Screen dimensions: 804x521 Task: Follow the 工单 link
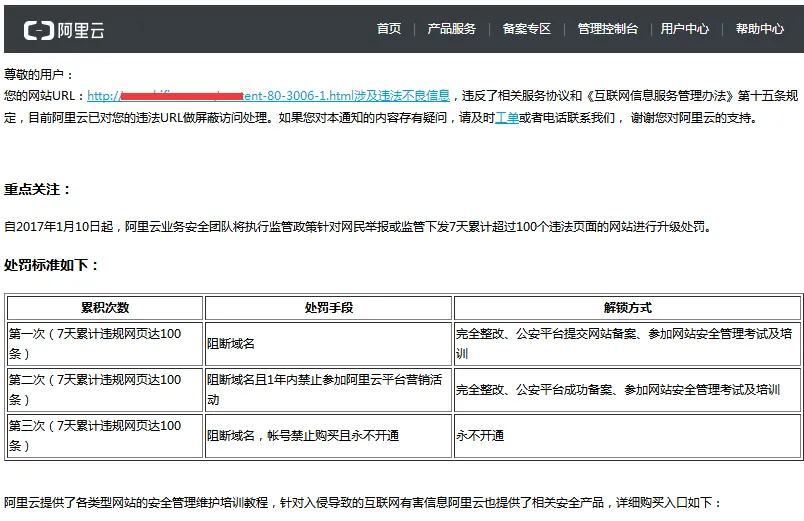point(507,118)
